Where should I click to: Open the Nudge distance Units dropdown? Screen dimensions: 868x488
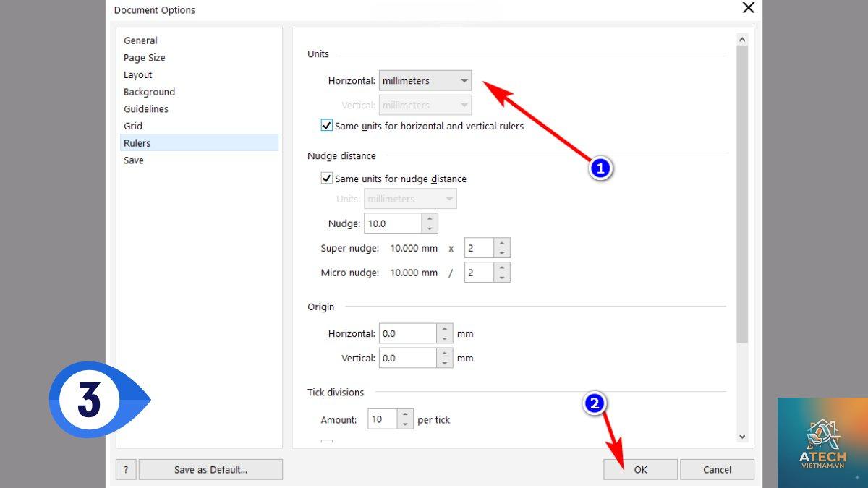tap(410, 199)
